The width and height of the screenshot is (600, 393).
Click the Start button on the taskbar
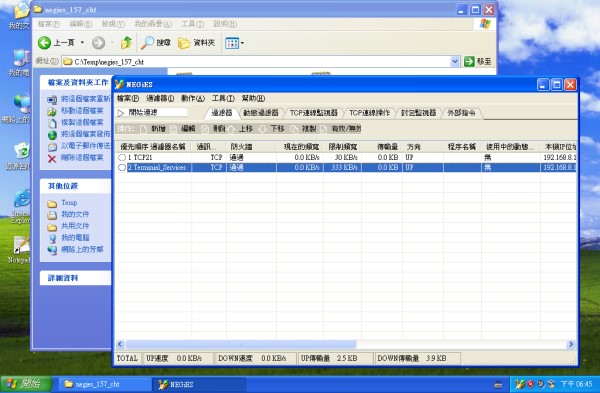(x=26, y=384)
